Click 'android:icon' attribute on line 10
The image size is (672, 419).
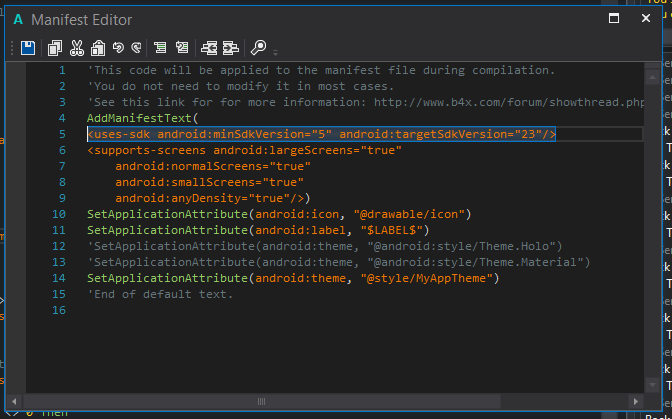(x=297, y=214)
